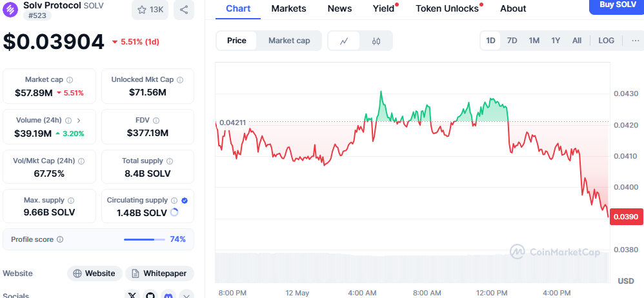
Task: Show Circulating supply info icon
Action: [x=174, y=201]
